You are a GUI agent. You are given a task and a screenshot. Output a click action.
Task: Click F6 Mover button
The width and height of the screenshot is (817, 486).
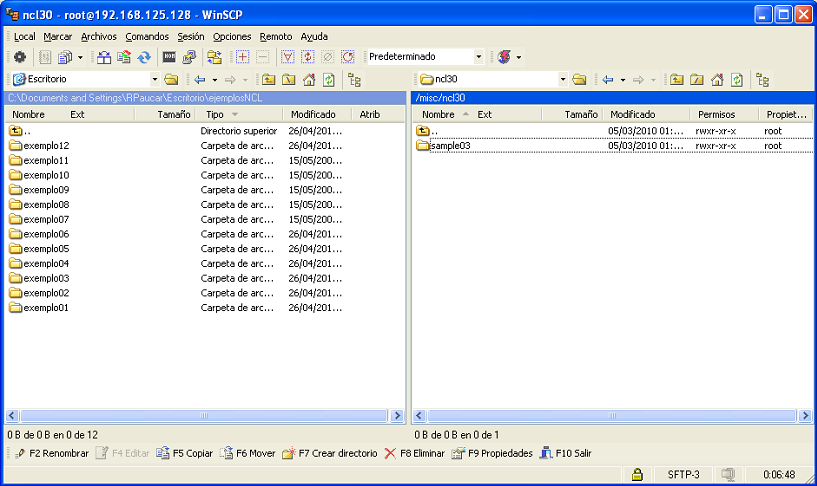pyautogui.click(x=247, y=453)
